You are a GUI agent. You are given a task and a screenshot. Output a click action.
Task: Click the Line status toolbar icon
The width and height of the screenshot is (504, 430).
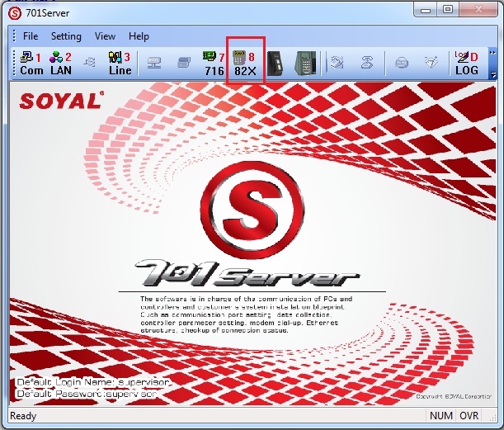(120, 63)
